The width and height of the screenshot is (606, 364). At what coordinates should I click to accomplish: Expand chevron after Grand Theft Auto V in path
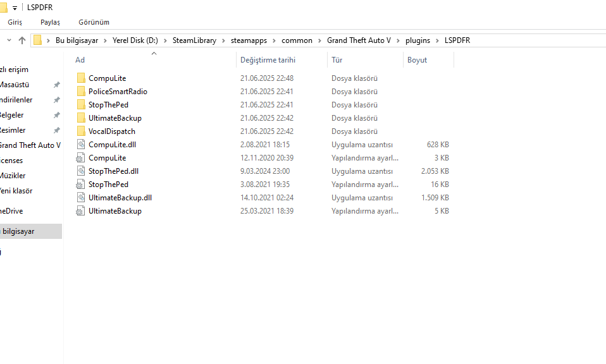[x=398, y=40]
